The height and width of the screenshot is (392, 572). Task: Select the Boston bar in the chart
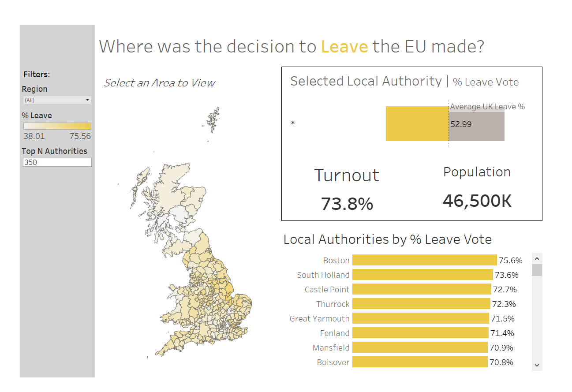(424, 260)
